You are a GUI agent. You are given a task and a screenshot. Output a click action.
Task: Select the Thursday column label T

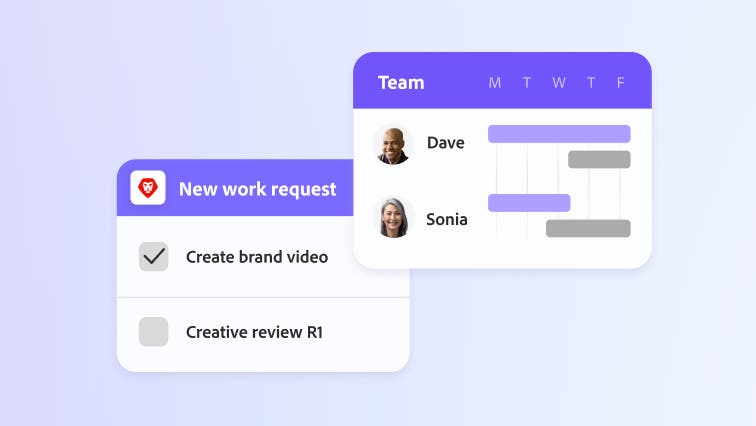tap(591, 83)
